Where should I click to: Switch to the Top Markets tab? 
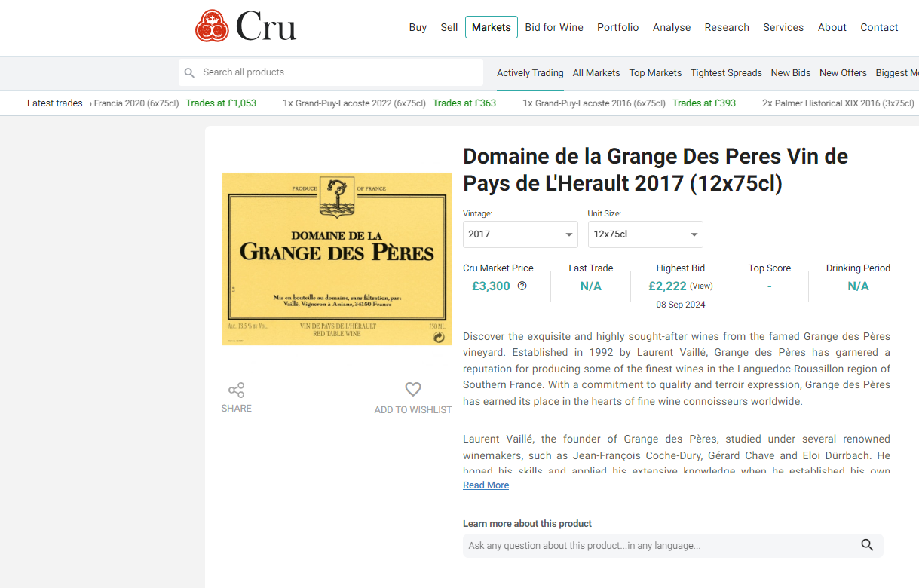(655, 73)
